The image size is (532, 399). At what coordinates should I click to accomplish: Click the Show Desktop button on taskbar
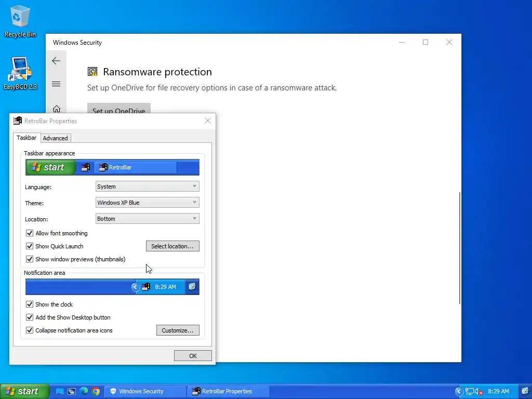pos(525,391)
